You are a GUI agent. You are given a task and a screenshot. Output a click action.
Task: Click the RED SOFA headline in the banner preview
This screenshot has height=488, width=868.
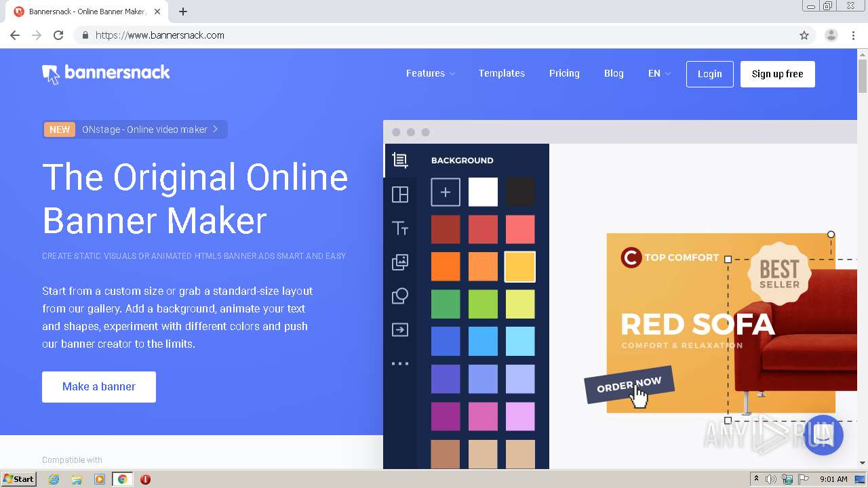click(697, 324)
